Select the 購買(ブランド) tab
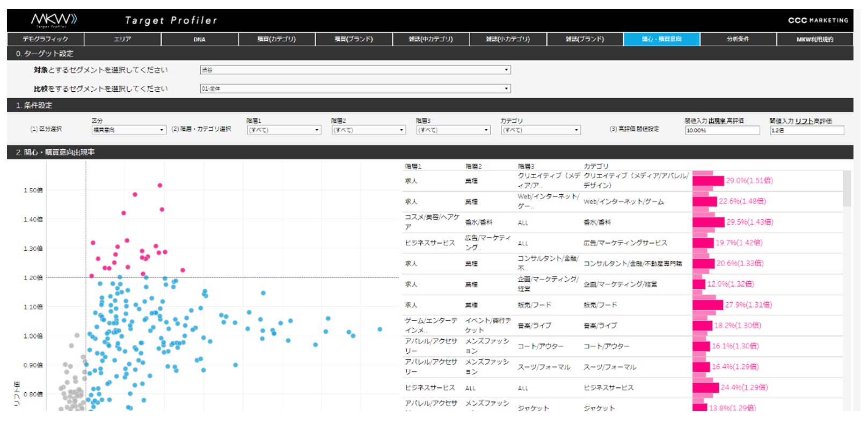This screenshot has height=425, width=868. 354,39
